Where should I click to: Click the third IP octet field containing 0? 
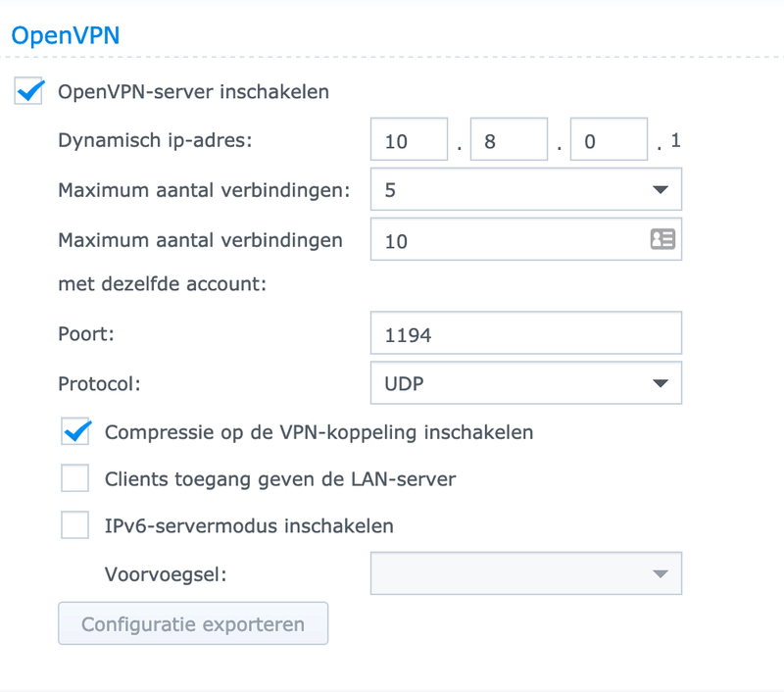tap(609, 141)
